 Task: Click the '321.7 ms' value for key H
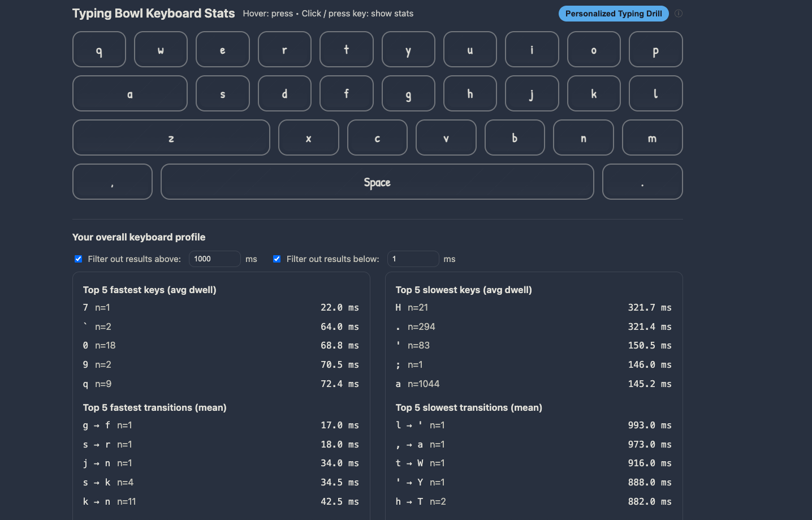[650, 307]
